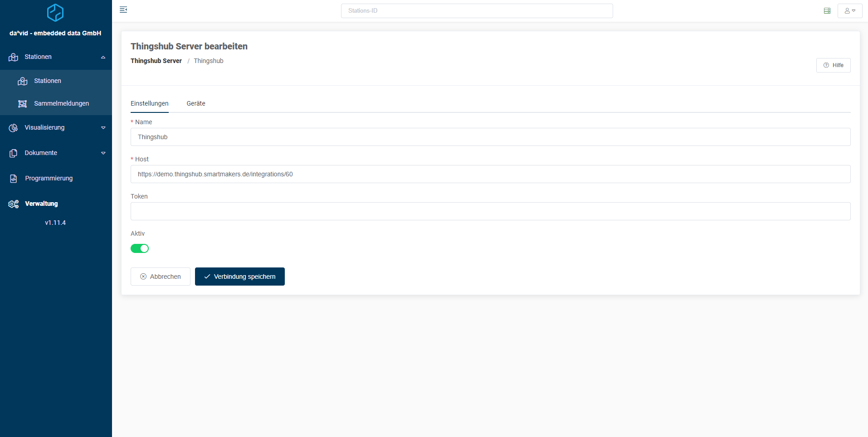Screen dimensions: 868x437
Task: Click the Programmierung code file icon
Action: pos(14,179)
